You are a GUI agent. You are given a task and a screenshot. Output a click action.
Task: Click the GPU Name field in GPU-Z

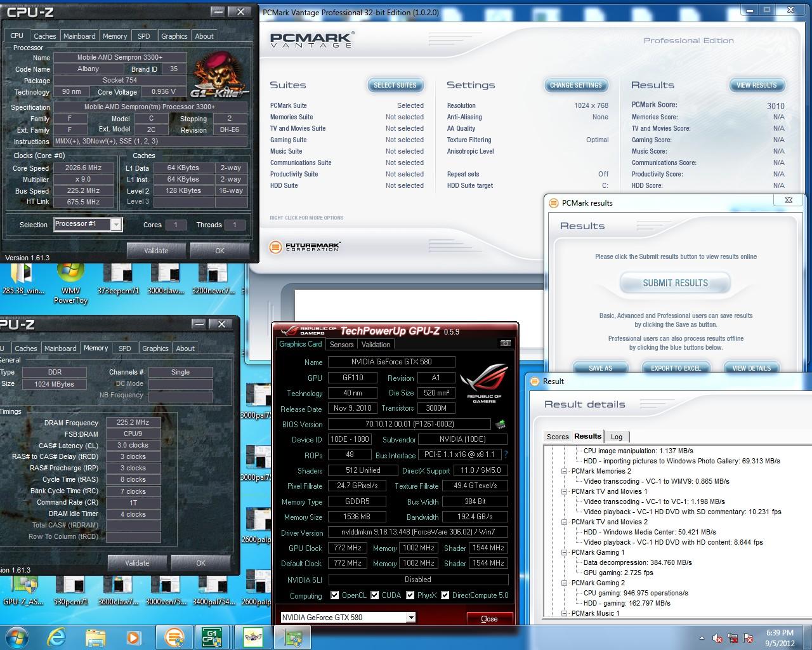tap(391, 362)
